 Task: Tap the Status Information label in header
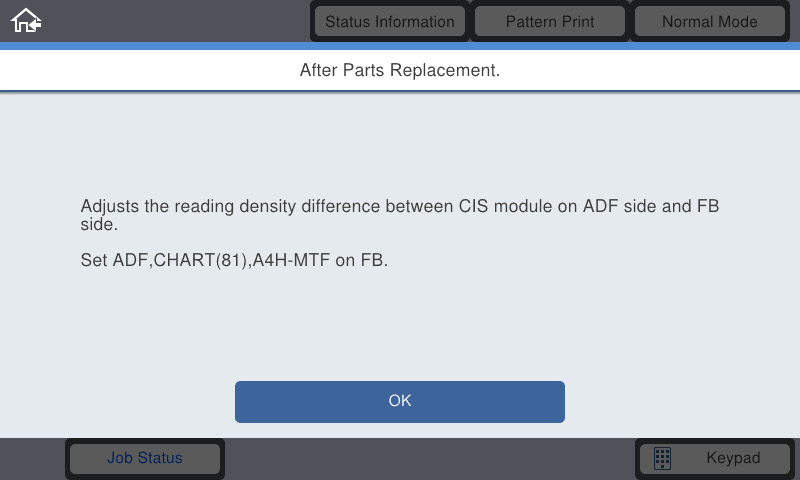pos(390,21)
